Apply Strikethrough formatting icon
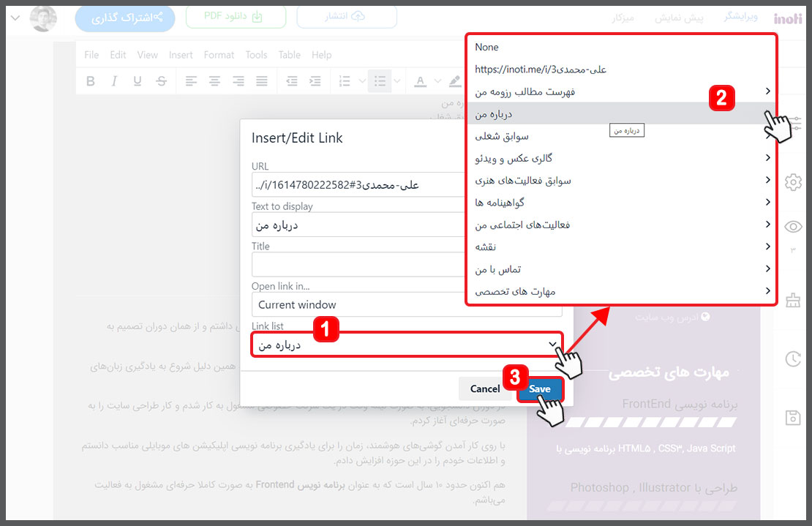 161,80
